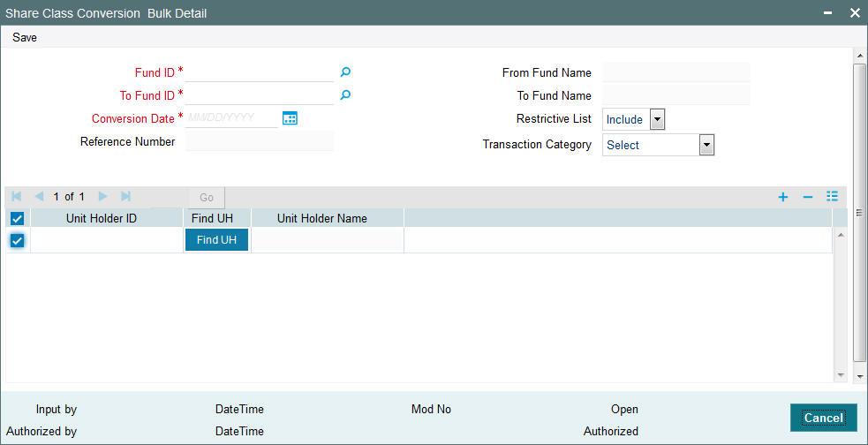
Task: Click the scroll up arrow of window scrollbar
Action: coord(859,56)
